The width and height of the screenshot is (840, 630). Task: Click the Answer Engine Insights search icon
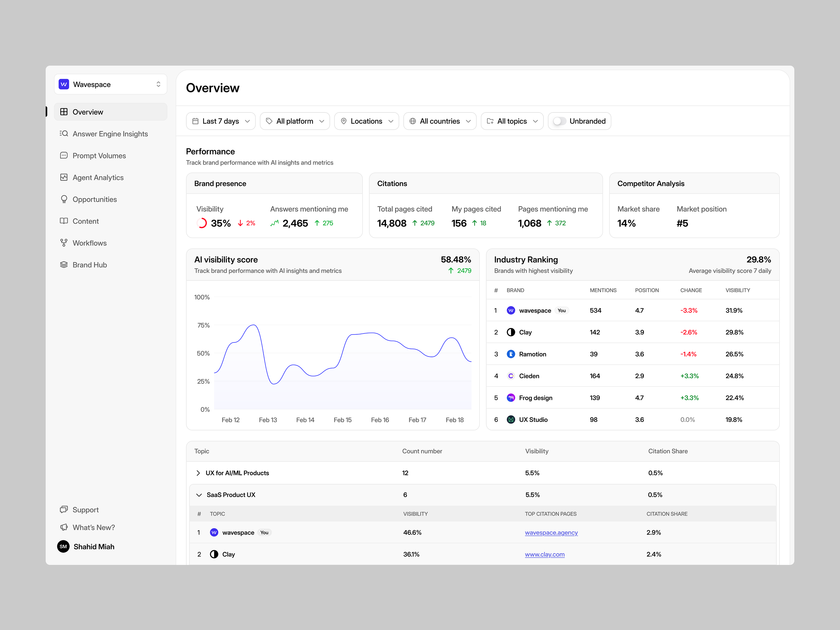64,134
